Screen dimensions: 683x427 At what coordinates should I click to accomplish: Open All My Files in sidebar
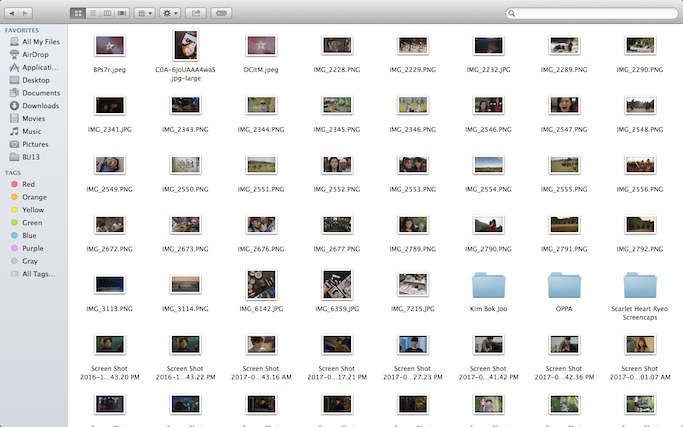click(x=34, y=42)
